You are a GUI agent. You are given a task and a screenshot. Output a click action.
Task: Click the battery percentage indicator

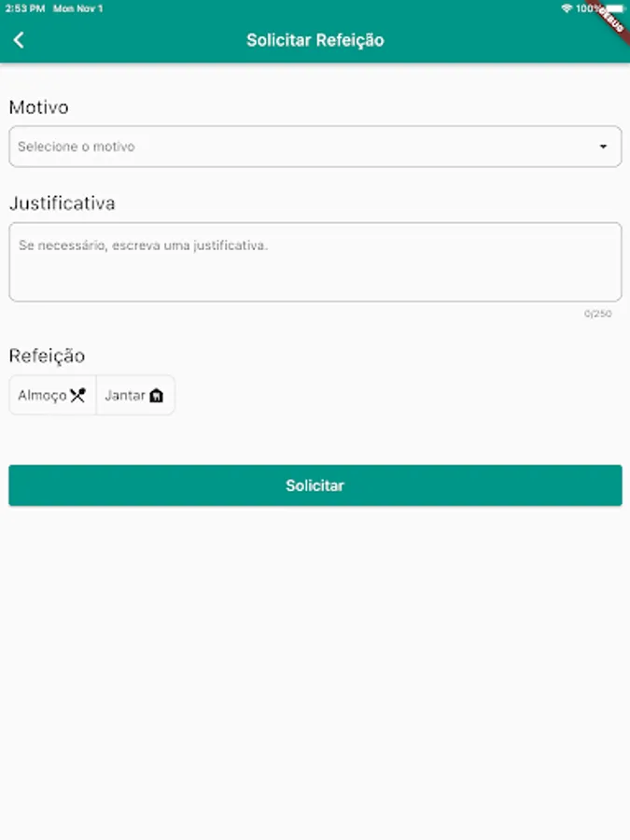tap(588, 8)
